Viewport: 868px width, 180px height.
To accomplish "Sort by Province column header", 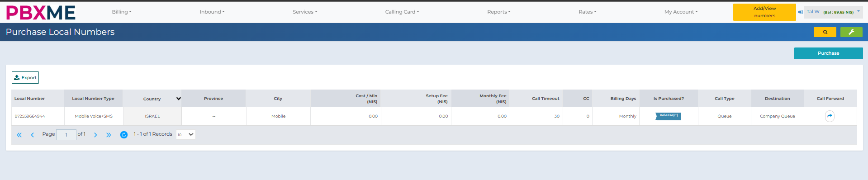I will point(213,99).
